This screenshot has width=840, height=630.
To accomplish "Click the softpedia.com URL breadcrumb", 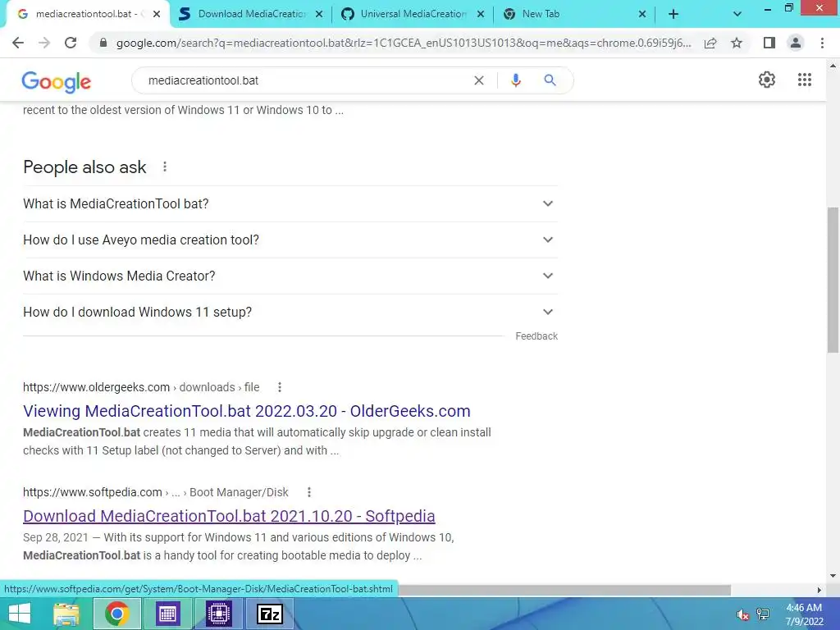I will coord(155,492).
